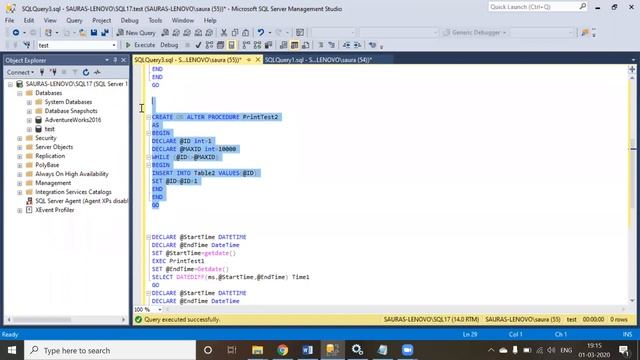Navigate backward with the back arrow
Screen dimensions: 640x360
pyautogui.click(x=16, y=33)
